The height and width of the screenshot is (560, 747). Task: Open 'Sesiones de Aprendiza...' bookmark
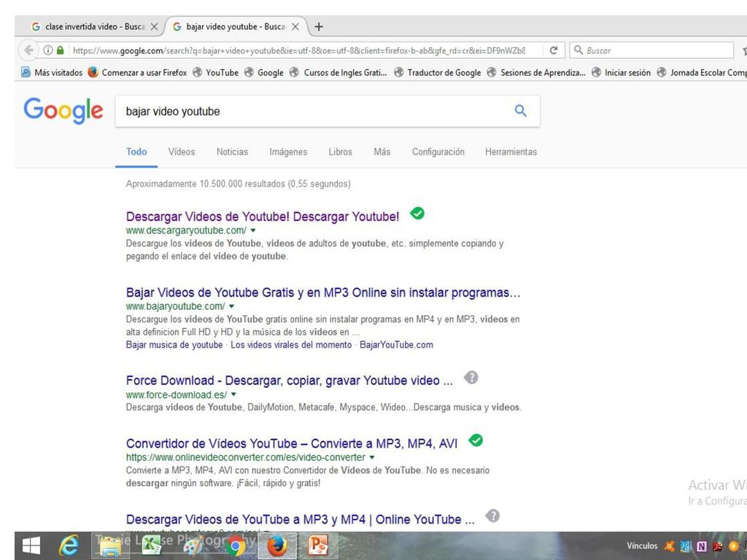click(x=536, y=72)
